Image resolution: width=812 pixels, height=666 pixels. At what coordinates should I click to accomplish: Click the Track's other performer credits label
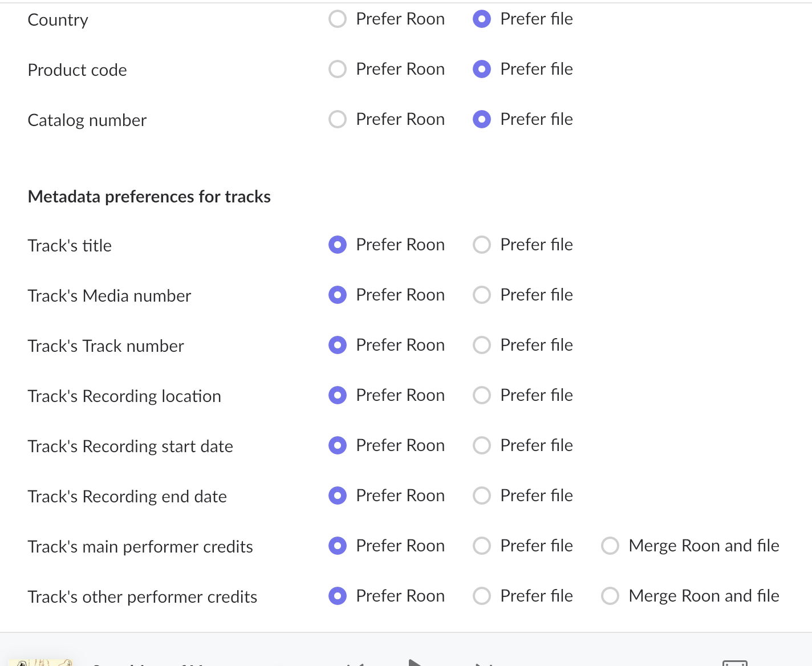point(142,597)
